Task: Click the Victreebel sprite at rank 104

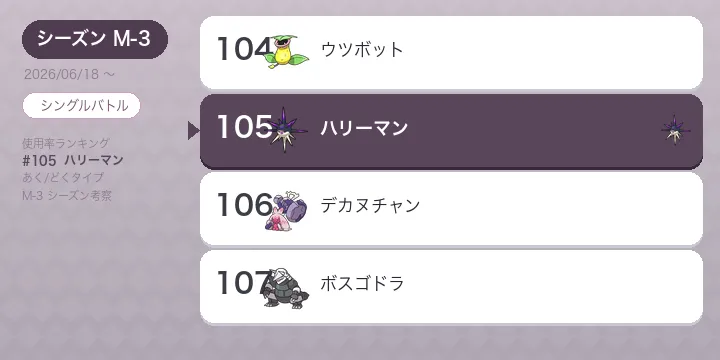Action: pyautogui.click(x=287, y=52)
